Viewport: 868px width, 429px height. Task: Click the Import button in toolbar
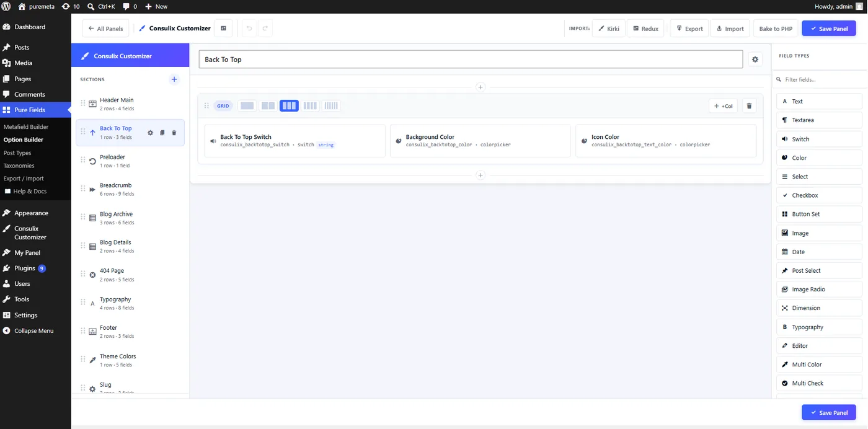(730, 29)
